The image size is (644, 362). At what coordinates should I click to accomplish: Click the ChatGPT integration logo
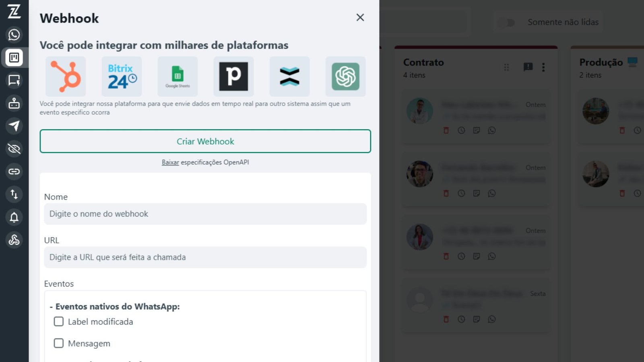(345, 76)
